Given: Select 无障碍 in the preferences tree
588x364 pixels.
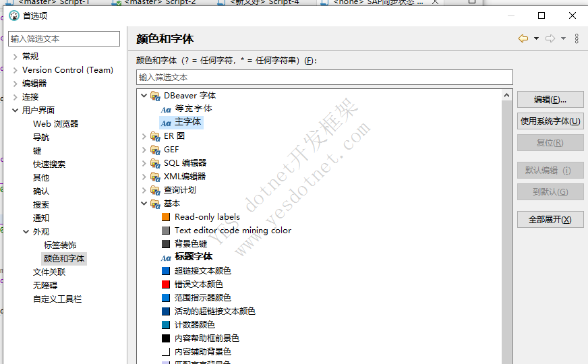Looking at the screenshot, I should pyautogui.click(x=45, y=286).
